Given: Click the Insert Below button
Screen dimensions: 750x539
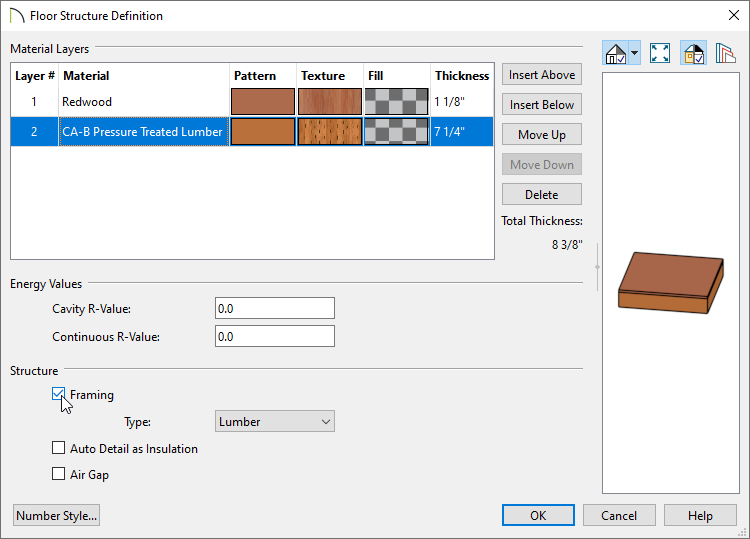Looking at the screenshot, I should (x=541, y=104).
